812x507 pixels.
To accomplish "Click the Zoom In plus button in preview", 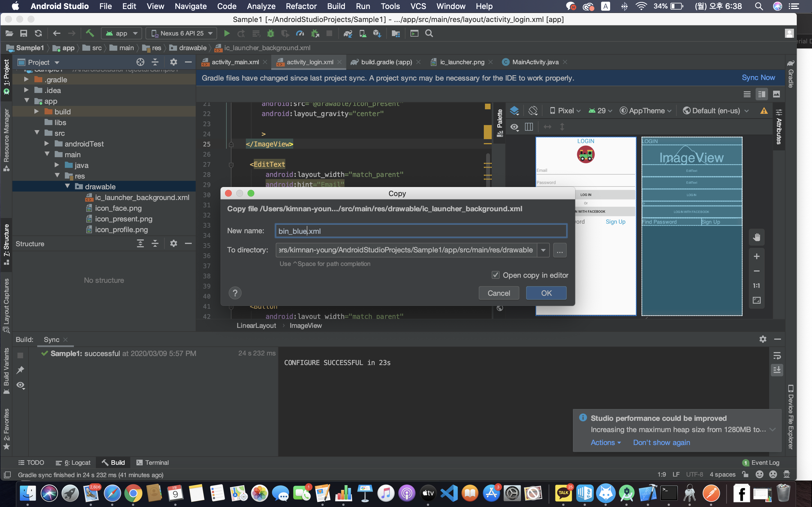I will coord(756,257).
